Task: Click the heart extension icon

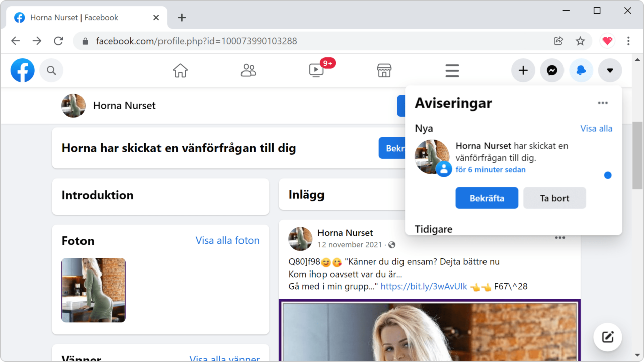Action: [607, 41]
